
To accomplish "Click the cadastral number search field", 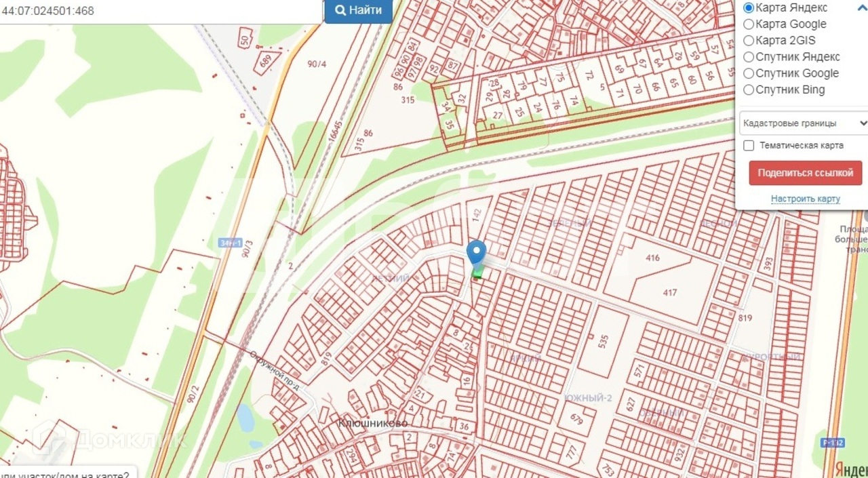I will (x=161, y=11).
